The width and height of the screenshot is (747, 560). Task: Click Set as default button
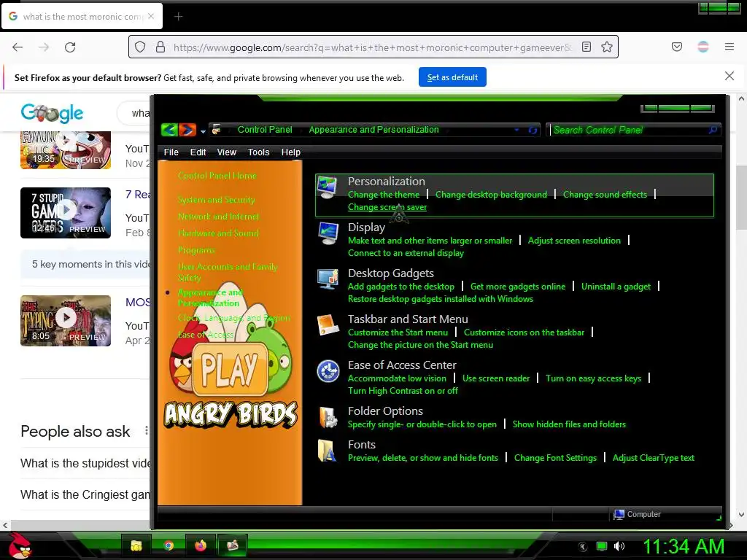pyautogui.click(x=452, y=77)
